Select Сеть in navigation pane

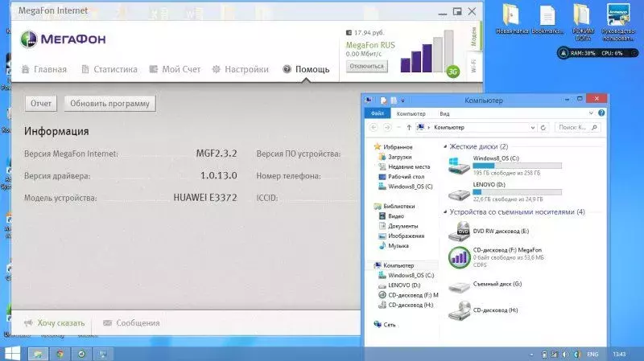pos(385,325)
